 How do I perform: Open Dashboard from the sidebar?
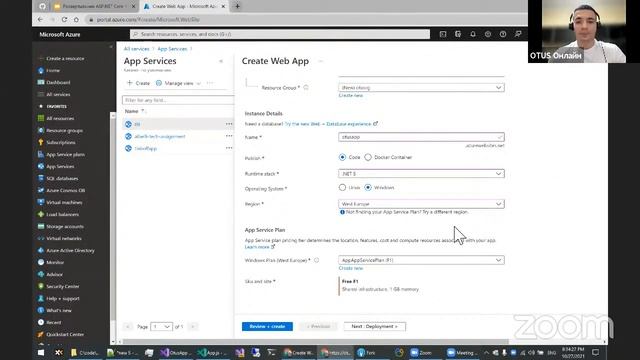point(58,82)
